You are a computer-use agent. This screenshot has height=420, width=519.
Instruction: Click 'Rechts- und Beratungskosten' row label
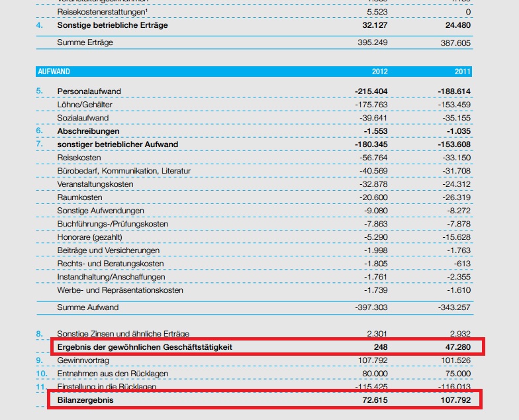pyautogui.click(x=111, y=264)
